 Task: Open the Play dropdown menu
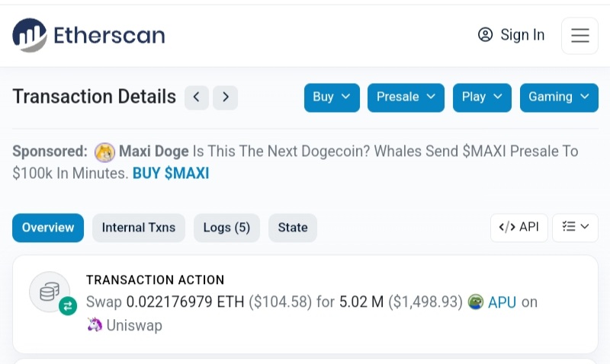point(482,97)
